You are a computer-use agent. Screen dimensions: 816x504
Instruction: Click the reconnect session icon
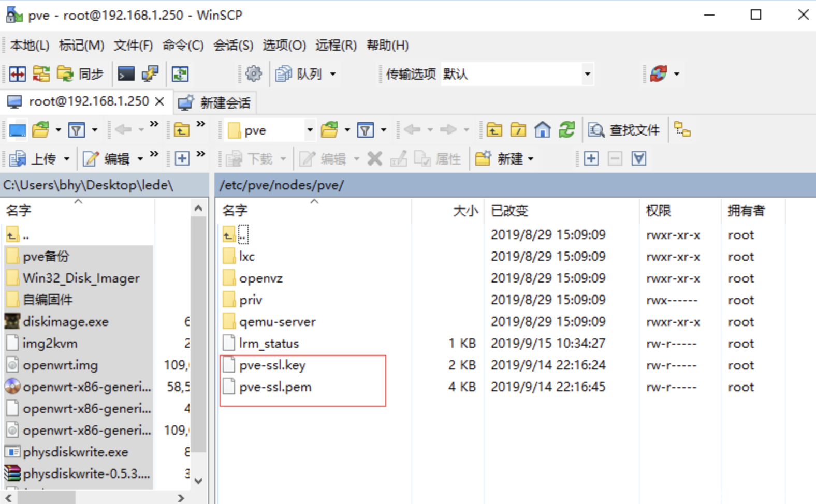pyautogui.click(x=659, y=74)
